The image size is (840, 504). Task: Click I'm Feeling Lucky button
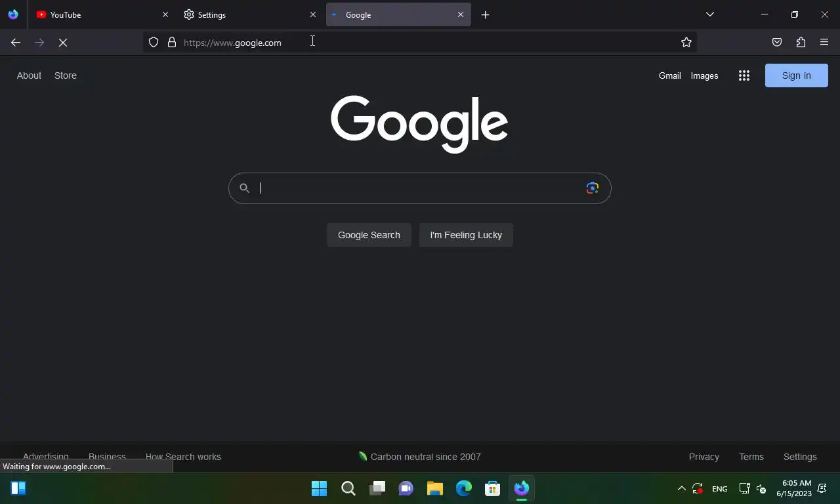[x=466, y=235]
